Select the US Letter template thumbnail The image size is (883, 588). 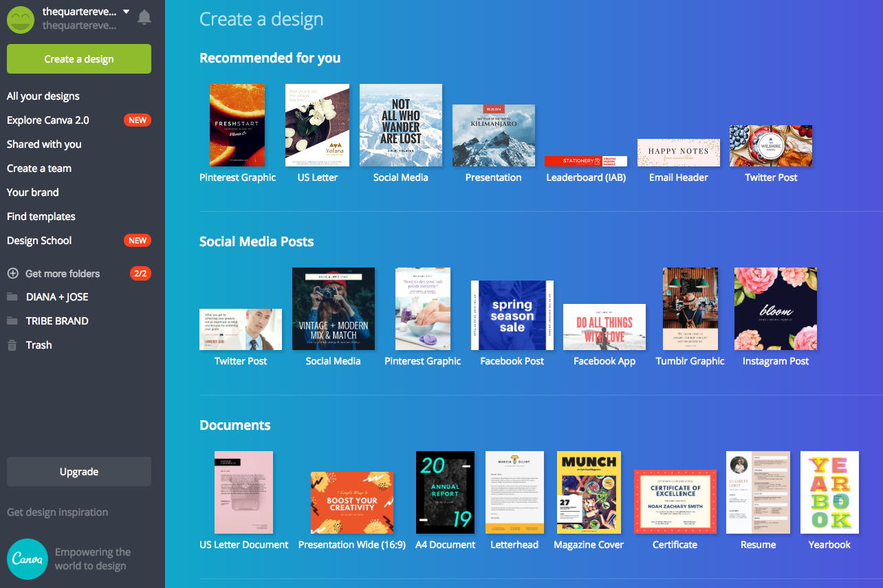(318, 125)
